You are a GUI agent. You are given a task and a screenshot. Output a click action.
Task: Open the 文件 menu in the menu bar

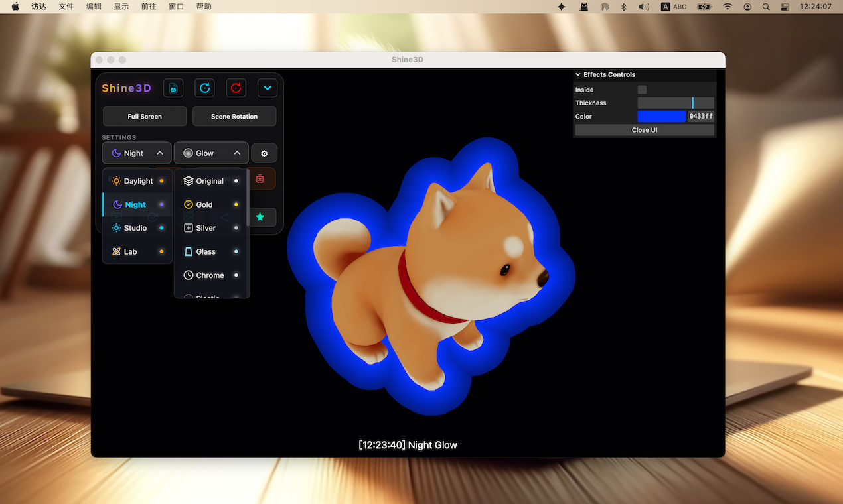pos(66,7)
